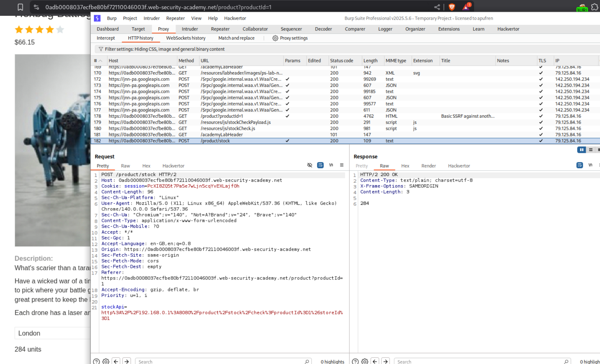
Task: Toggle hidden-characters eye icon in Request panel
Action: (x=309, y=165)
